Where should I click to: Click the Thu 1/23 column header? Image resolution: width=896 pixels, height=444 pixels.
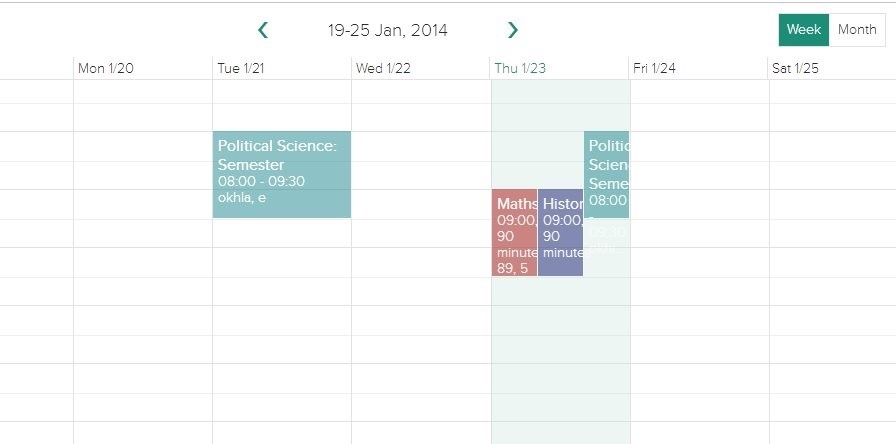(x=521, y=68)
